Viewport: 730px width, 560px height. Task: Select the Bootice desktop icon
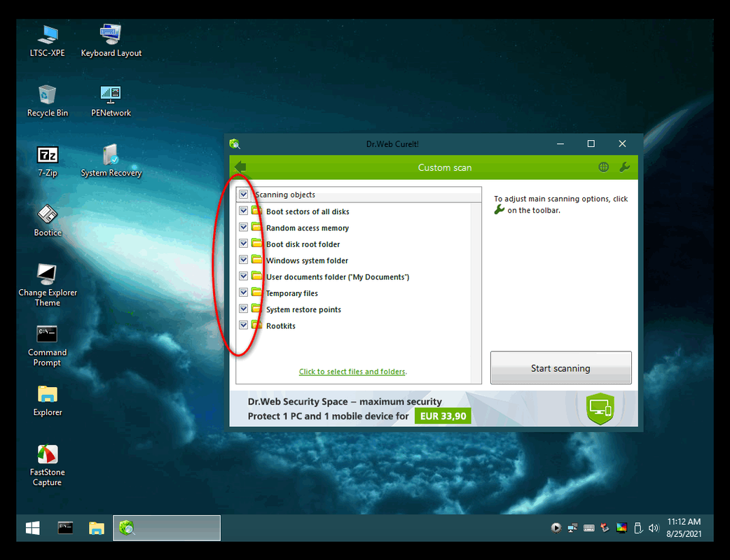(x=48, y=220)
